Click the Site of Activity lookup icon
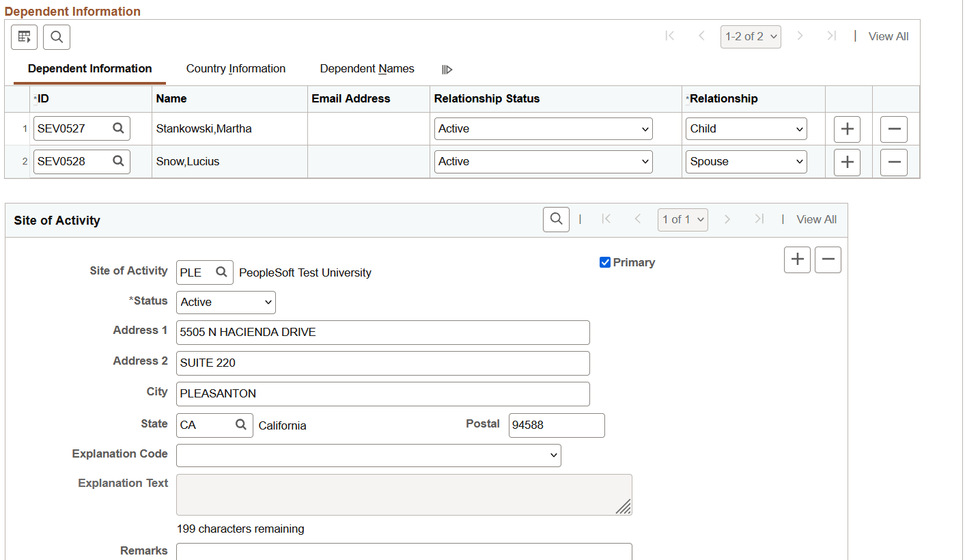The width and height of the screenshot is (965, 560). click(x=221, y=272)
